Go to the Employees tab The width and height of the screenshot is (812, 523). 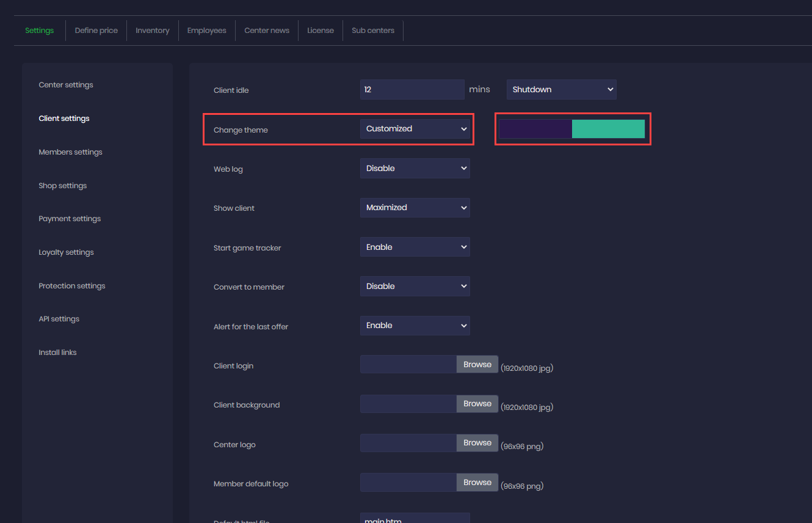(x=206, y=31)
